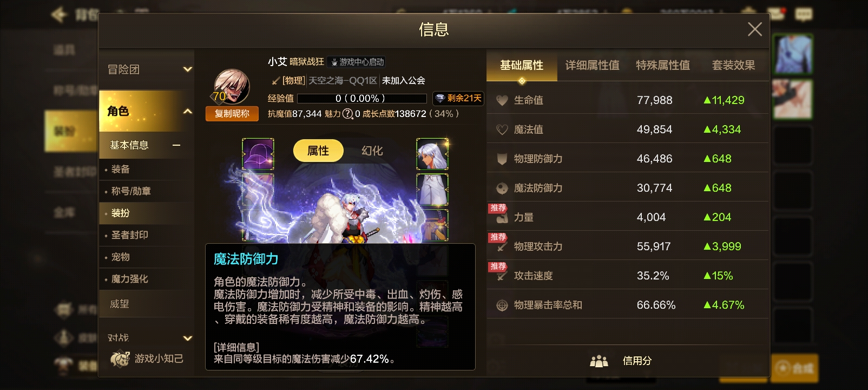Expand the 对战 section chevron

coord(188,338)
